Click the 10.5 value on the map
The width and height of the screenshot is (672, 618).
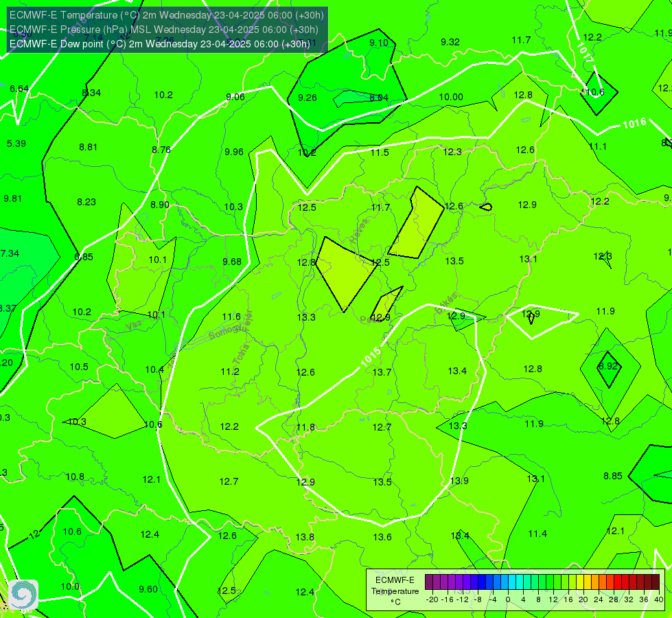pos(79,367)
